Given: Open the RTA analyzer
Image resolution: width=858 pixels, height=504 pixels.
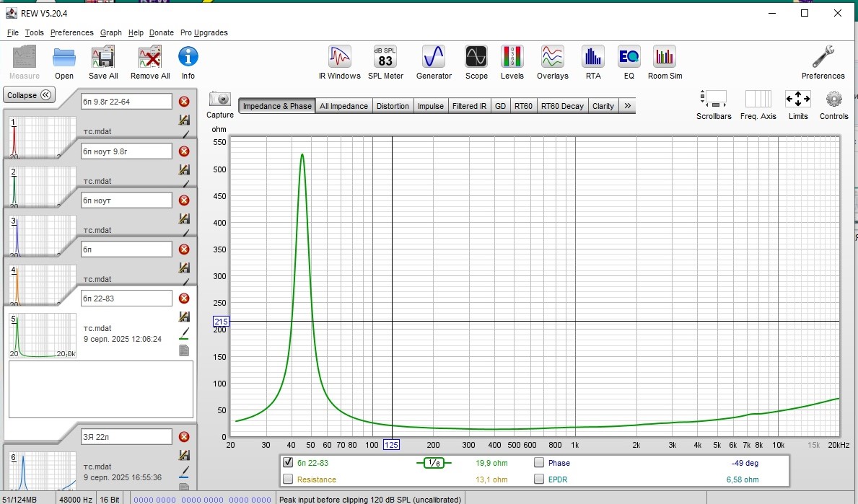Looking at the screenshot, I should click(x=593, y=57).
